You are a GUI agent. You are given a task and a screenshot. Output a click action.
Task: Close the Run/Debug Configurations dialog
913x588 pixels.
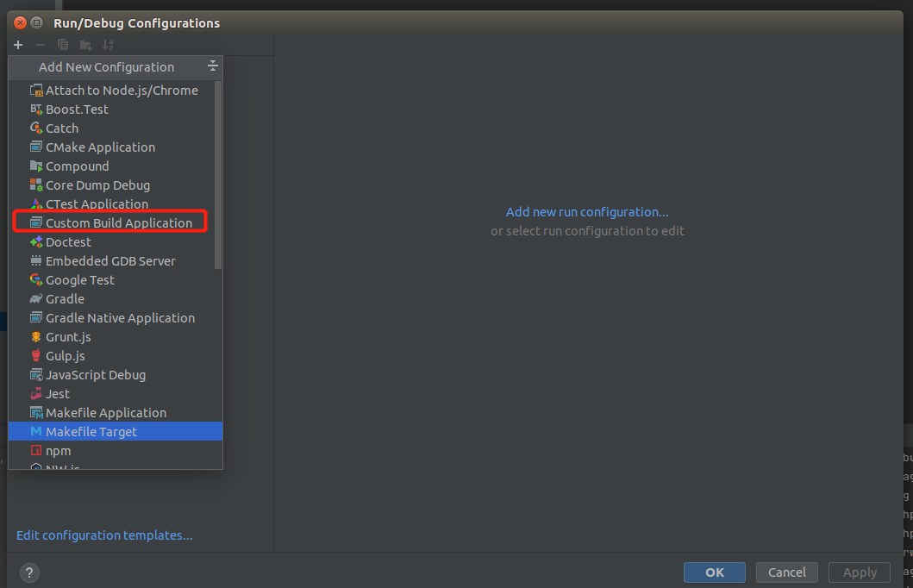(20, 22)
